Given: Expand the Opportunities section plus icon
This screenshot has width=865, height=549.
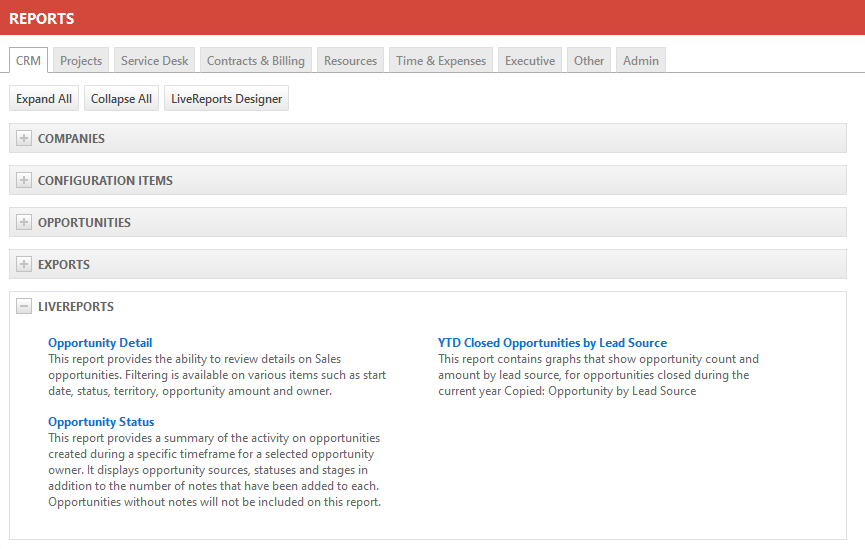Looking at the screenshot, I should click(24, 223).
